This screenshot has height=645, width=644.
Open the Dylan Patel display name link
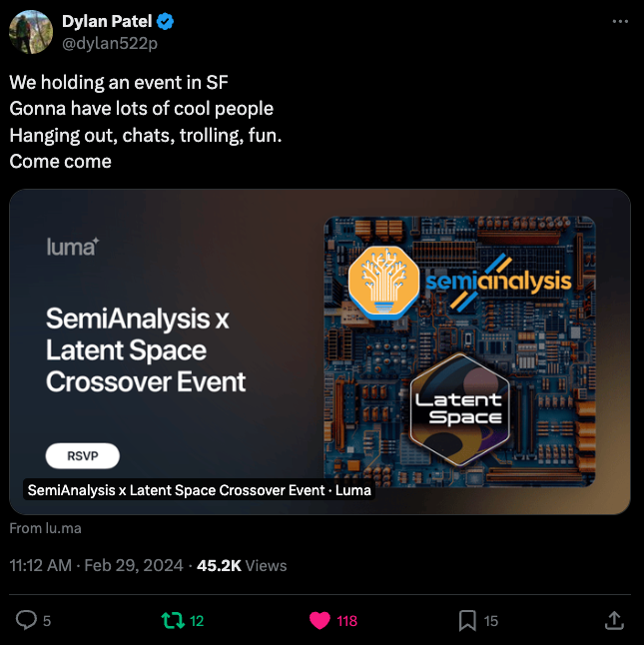(x=107, y=21)
